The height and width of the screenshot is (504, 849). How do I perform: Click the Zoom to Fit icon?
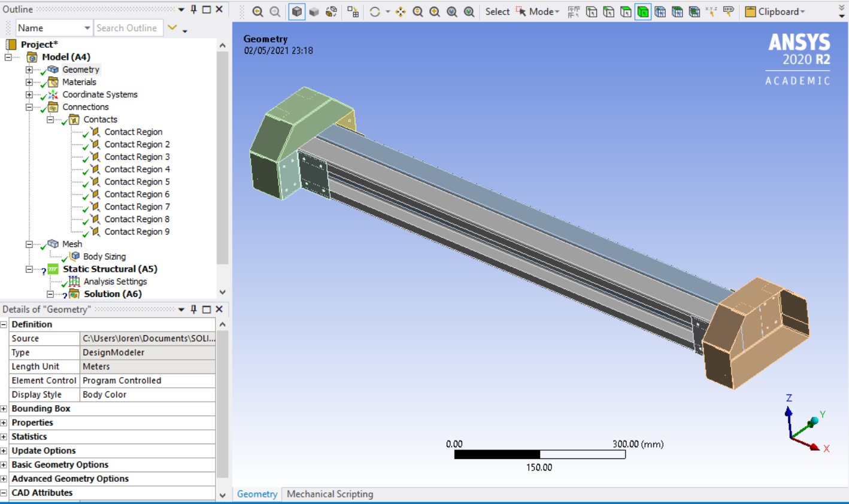pyautogui.click(x=451, y=11)
